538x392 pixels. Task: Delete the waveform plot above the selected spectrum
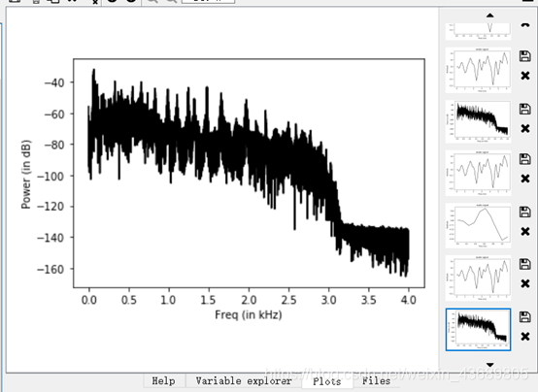[525, 283]
